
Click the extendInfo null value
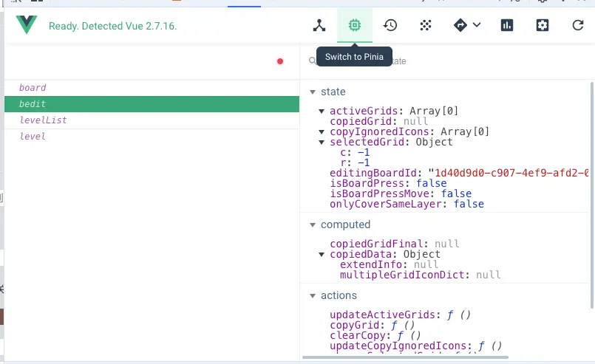coord(426,264)
